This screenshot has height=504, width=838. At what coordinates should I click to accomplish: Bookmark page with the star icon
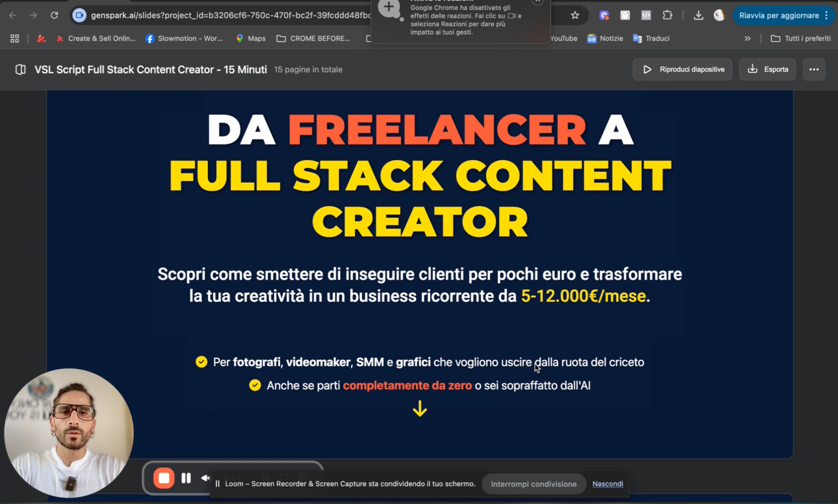(x=575, y=15)
